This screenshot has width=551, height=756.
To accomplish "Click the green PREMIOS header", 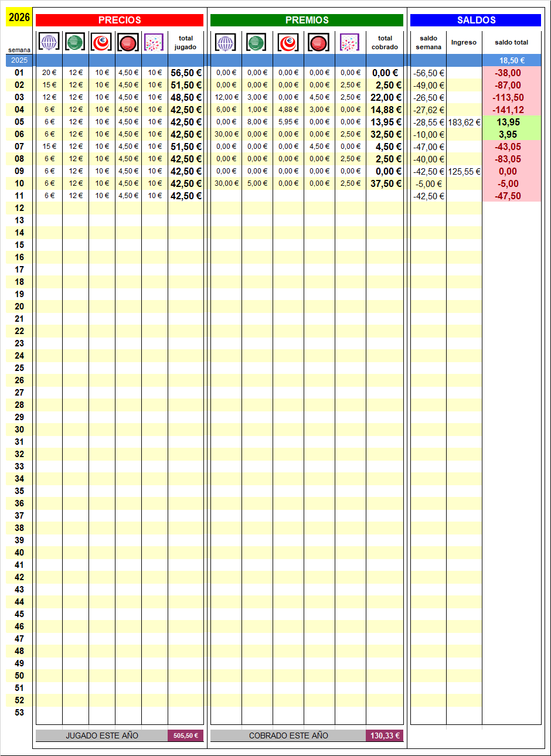I will 307,20.
